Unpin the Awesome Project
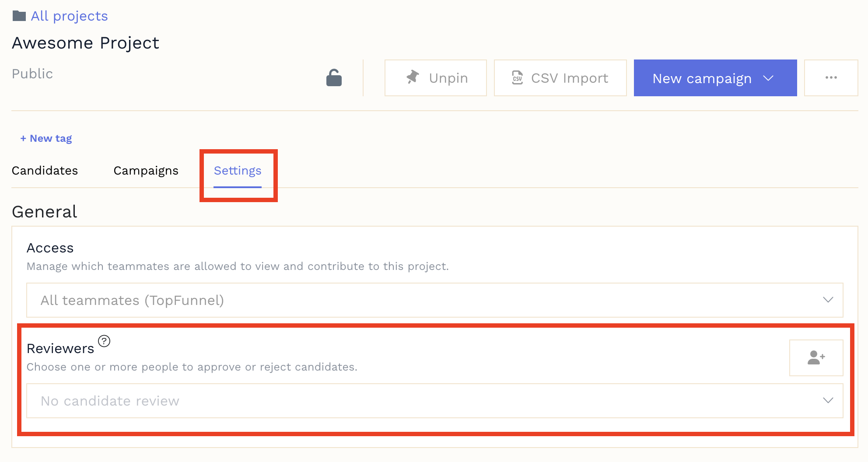The image size is (868, 462). [435, 77]
